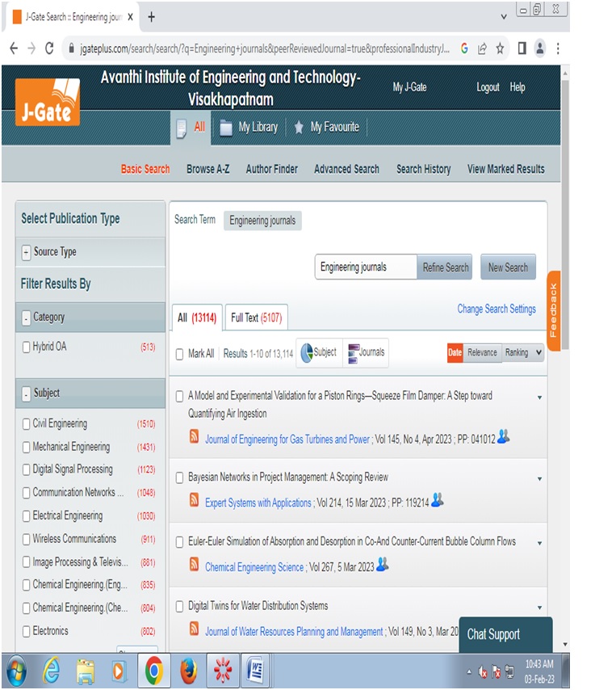Toggle the browser side panel icon
Viewport: 616px width, 690px height.
[522, 48]
